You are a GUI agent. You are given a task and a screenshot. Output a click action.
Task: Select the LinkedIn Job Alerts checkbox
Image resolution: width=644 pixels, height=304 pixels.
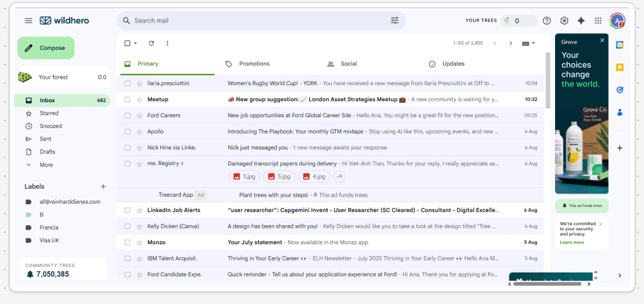click(x=127, y=210)
